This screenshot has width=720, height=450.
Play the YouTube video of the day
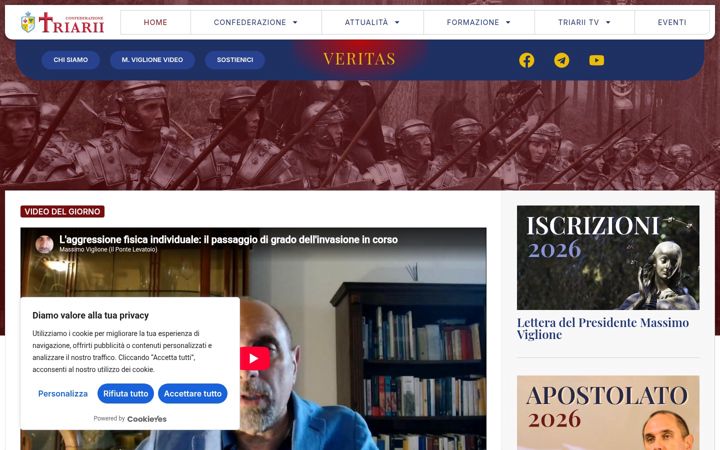coord(254,358)
